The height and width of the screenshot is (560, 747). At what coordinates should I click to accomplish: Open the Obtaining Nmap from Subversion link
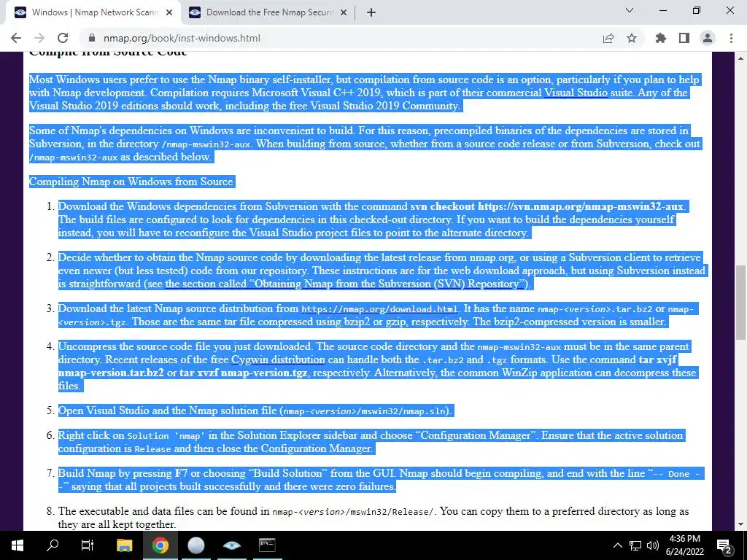346,284
